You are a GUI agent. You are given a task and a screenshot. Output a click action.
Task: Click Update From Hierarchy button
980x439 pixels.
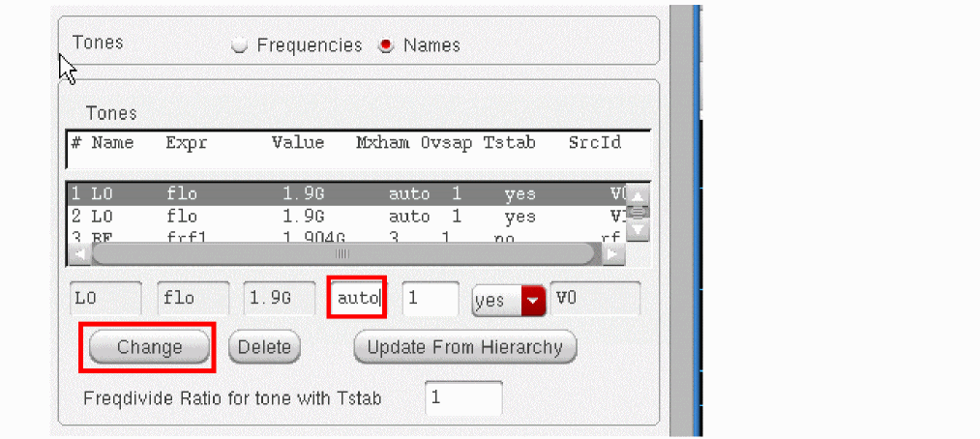click(x=465, y=347)
